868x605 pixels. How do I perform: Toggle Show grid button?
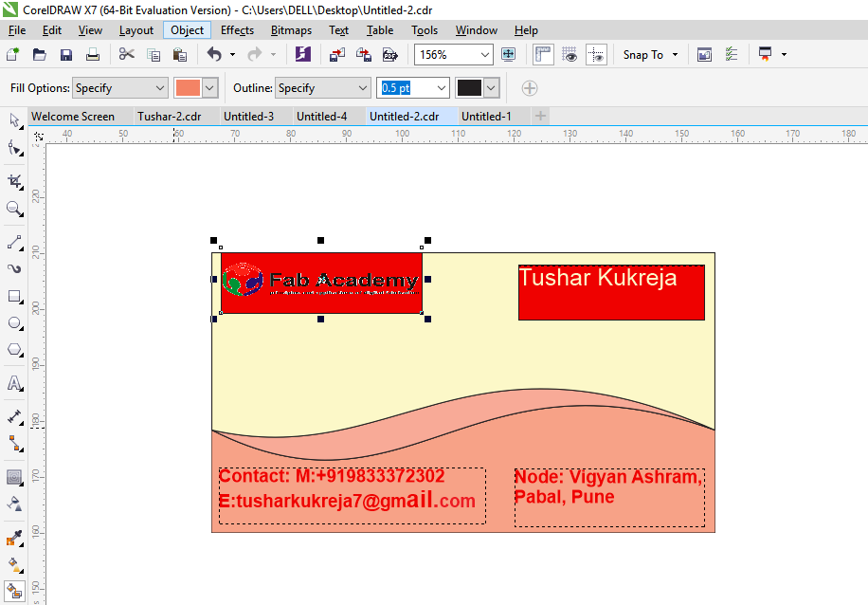point(570,54)
